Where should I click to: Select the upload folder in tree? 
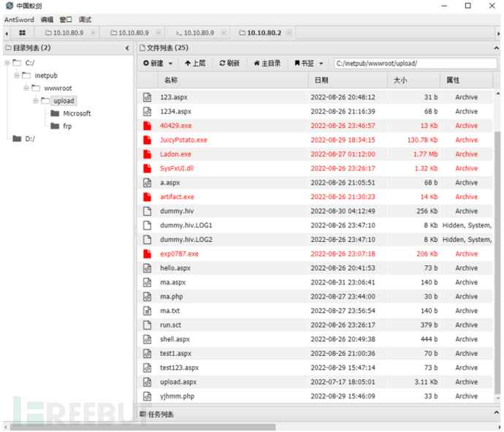[64, 101]
